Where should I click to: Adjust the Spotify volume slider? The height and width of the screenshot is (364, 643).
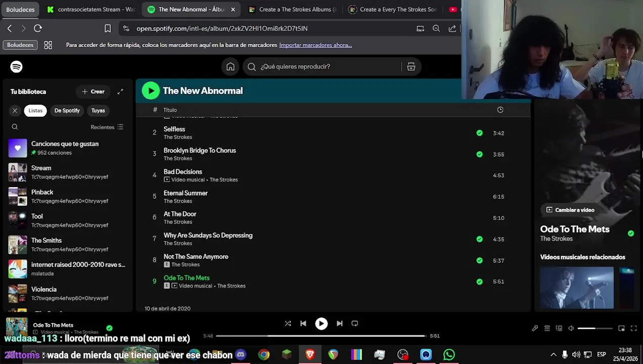point(595,329)
